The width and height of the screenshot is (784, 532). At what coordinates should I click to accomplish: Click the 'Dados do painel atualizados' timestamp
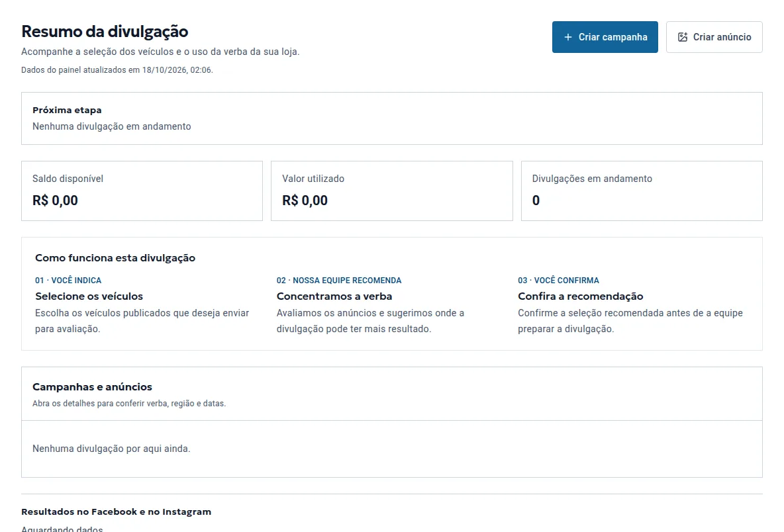(x=117, y=70)
